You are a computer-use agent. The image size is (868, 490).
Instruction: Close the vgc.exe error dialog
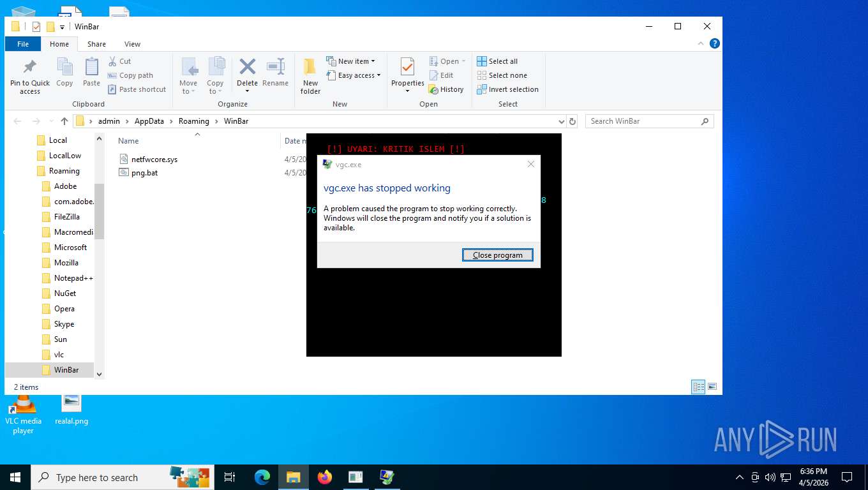pos(530,164)
